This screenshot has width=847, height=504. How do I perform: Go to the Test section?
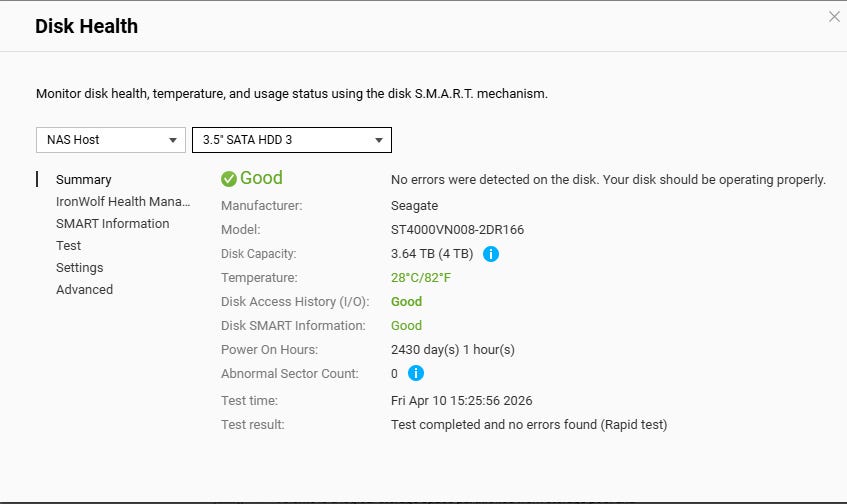(x=69, y=246)
